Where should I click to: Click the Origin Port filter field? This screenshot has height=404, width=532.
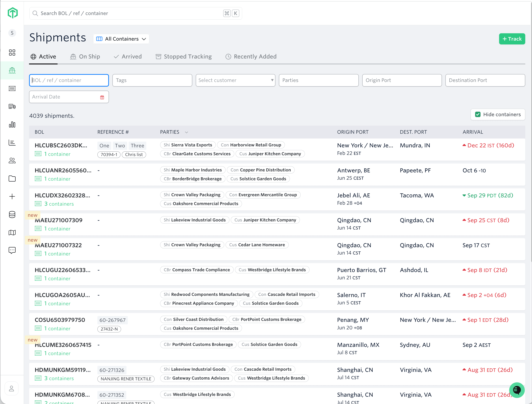402,80
